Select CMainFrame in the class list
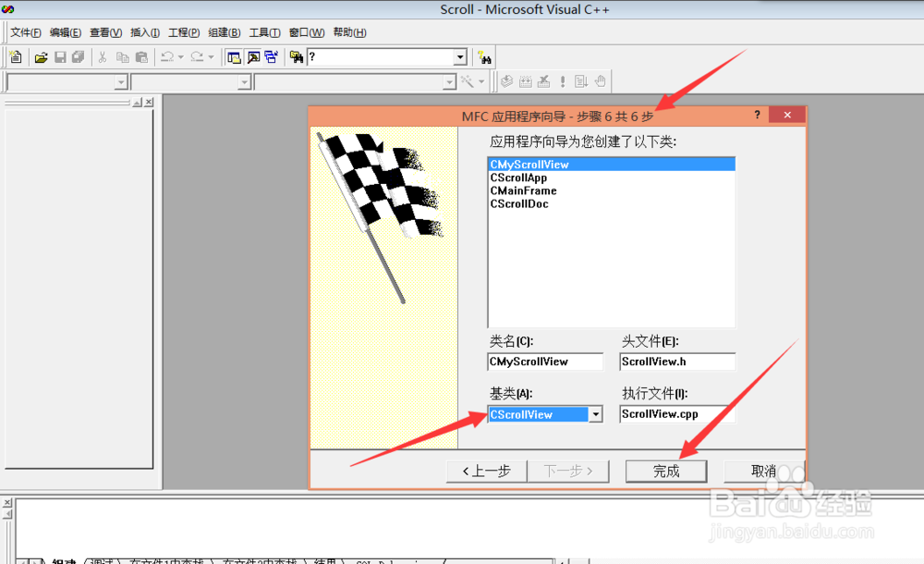 tap(612, 190)
